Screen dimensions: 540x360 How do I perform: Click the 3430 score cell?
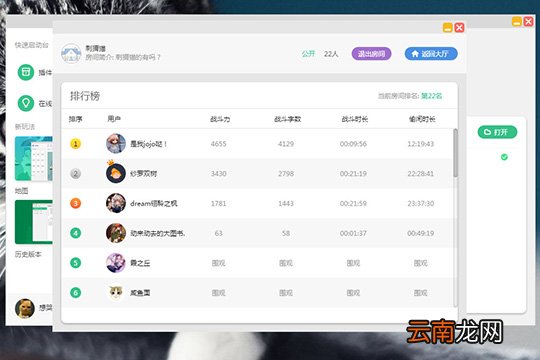click(x=218, y=174)
